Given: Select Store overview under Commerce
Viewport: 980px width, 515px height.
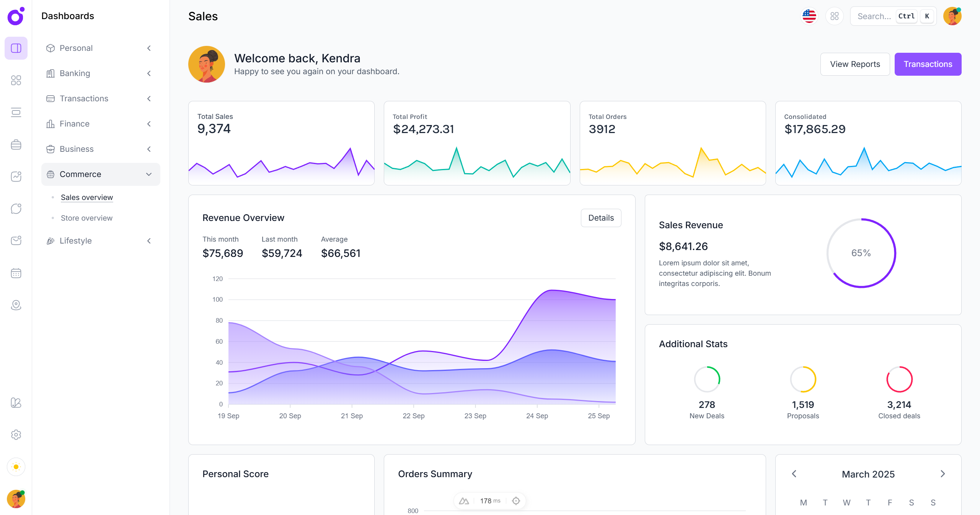Looking at the screenshot, I should click(86, 218).
